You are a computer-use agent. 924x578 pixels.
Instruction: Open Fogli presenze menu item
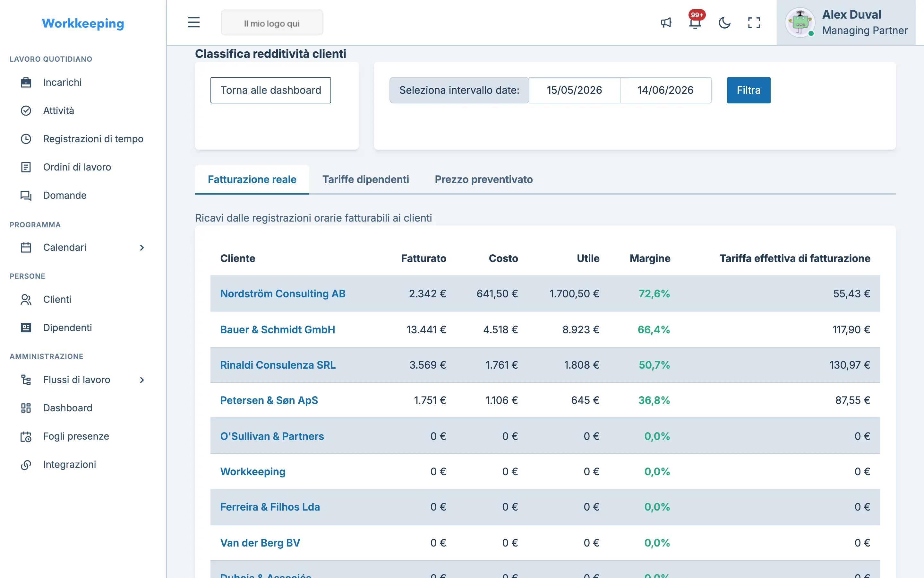pyautogui.click(x=76, y=436)
